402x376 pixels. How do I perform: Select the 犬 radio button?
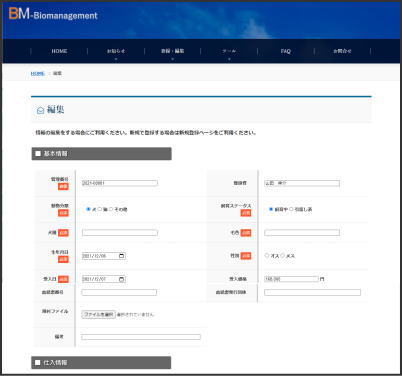[88, 209]
